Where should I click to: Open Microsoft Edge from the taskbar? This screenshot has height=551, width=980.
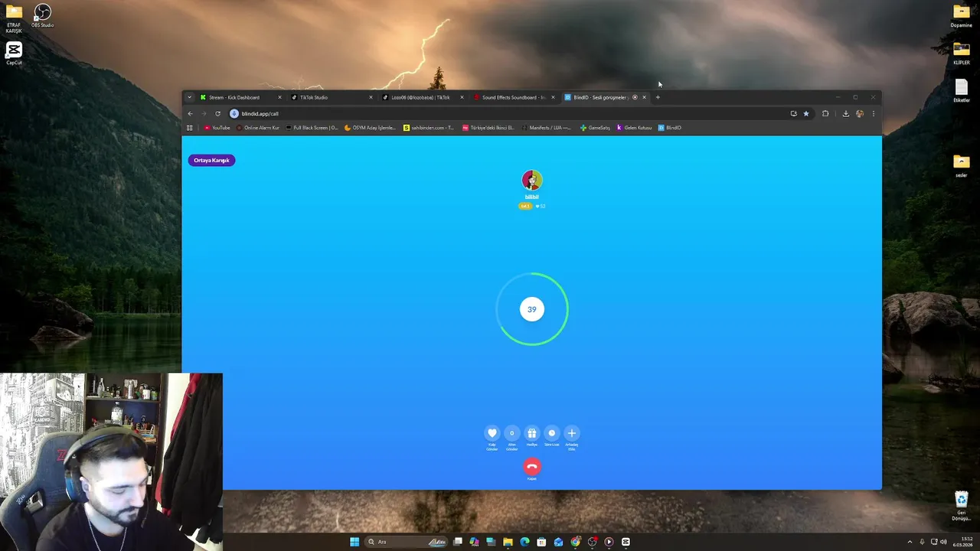(524, 542)
